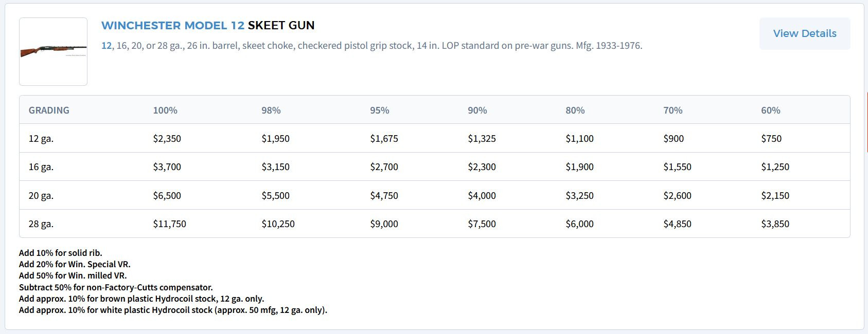Select the 20 ga. row label

(41, 195)
